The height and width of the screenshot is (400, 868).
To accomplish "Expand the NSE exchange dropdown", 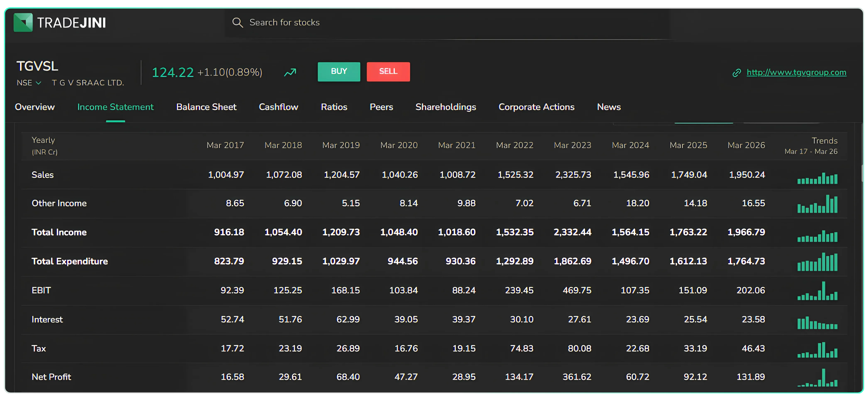I will pos(29,83).
